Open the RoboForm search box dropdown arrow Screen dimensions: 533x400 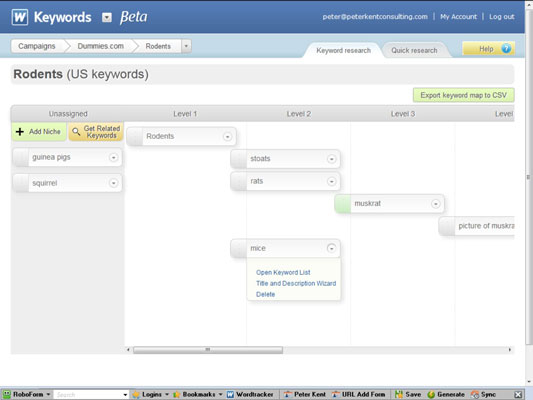(x=125, y=395)
